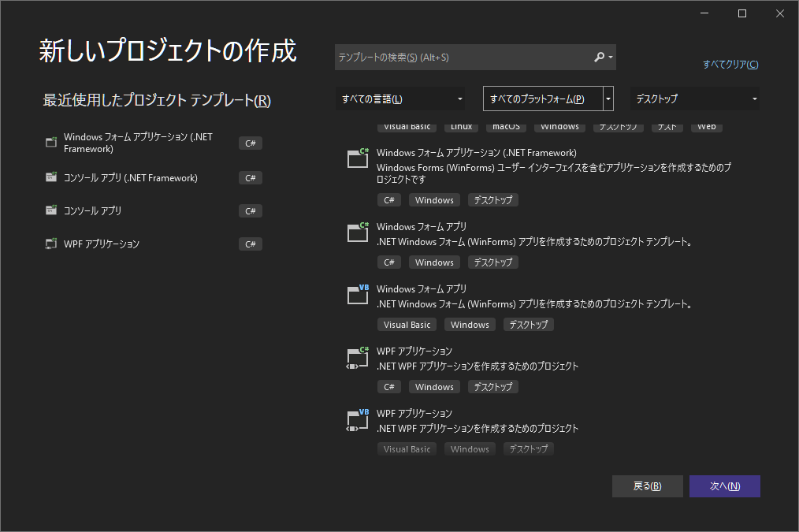This screenshot has height=532, width=799.
Task: Click the WPF アプリケーション recent template icon
Action: pos(51,244)
